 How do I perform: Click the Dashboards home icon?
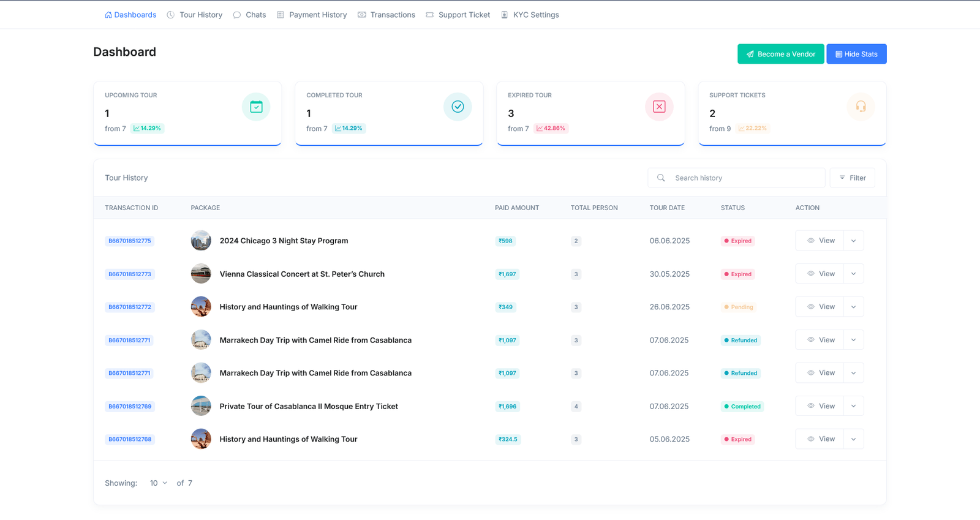(x=108, y=15)
